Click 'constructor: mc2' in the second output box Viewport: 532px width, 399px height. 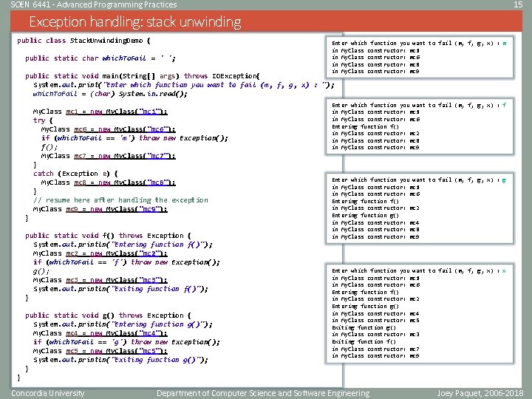click(394, 134)
